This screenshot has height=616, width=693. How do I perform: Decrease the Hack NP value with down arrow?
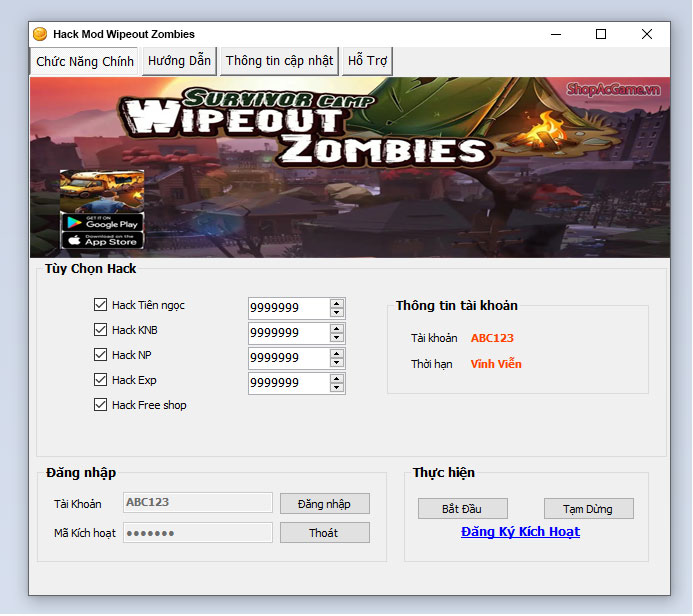[x=337, y=363]
